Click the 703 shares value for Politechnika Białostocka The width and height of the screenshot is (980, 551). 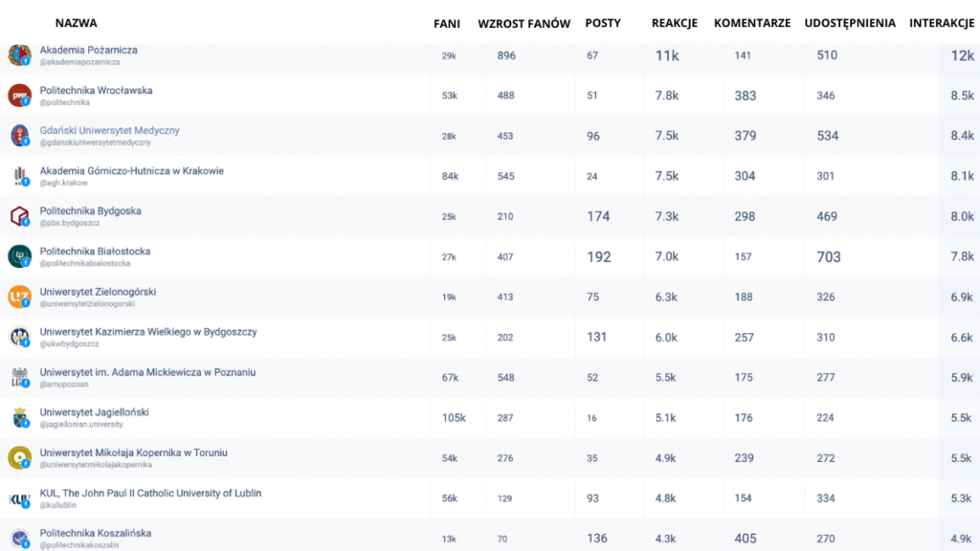tap(829, 256)
